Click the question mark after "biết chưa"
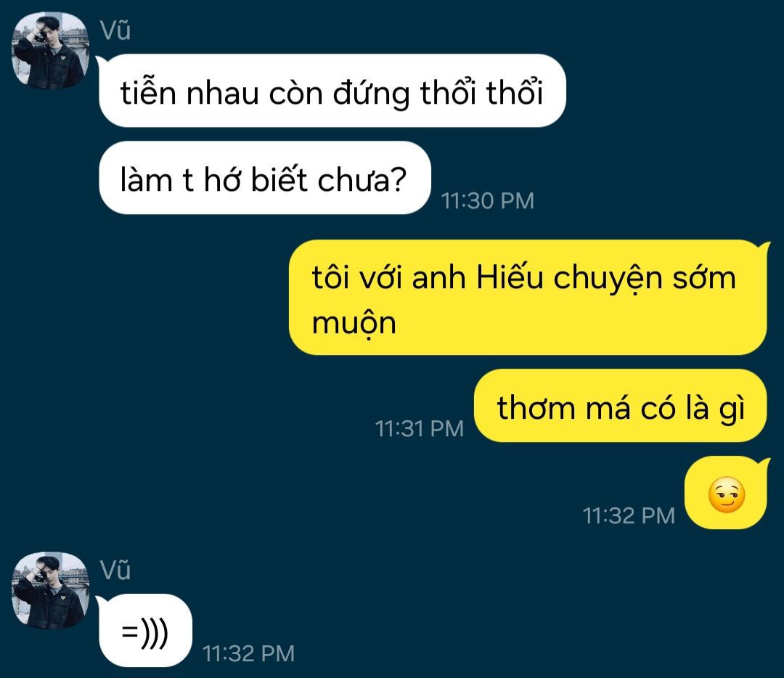 (399, 179)
